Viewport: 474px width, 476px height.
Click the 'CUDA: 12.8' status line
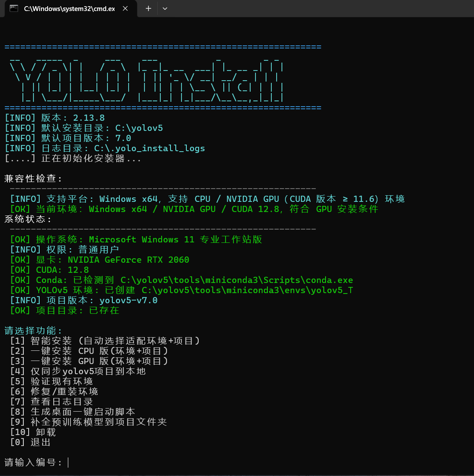tap(49, 270)
